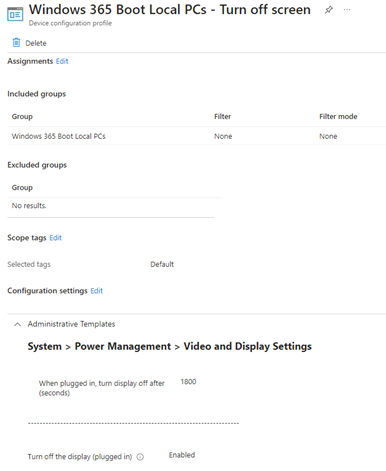Viewport: 386px width, 471px height.
Task: Sort by Group column in included groups
Action: [x=22, y=117]
